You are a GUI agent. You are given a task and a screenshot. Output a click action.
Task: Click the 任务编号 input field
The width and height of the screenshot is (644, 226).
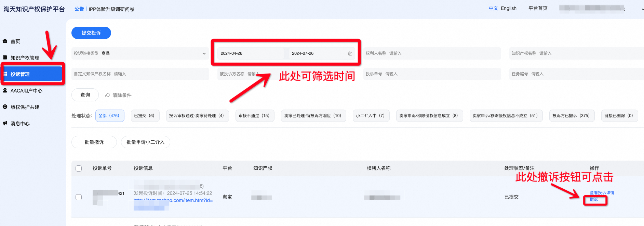(576, 74)
